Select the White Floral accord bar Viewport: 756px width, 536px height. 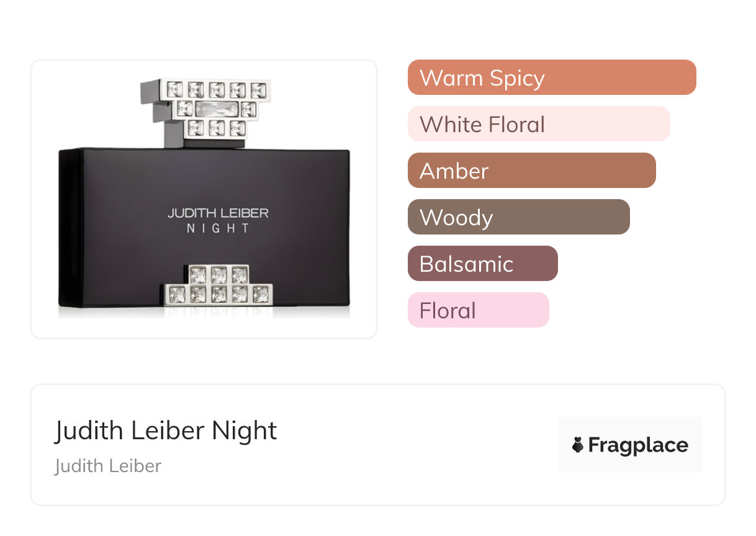(x=538, y=124)
